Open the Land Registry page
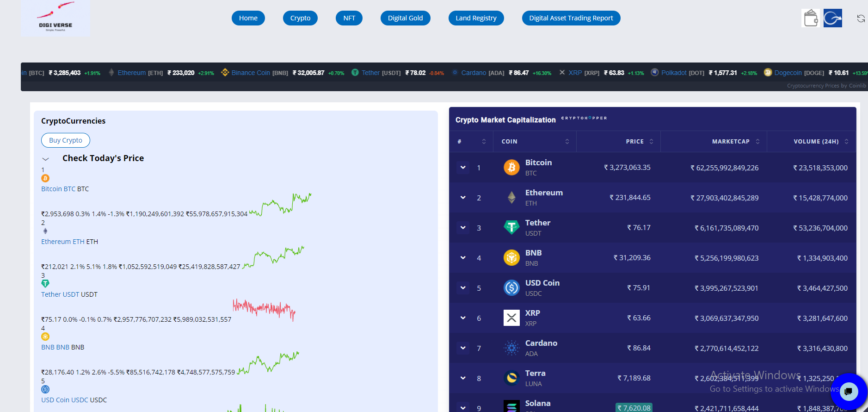 coord(476,18)
